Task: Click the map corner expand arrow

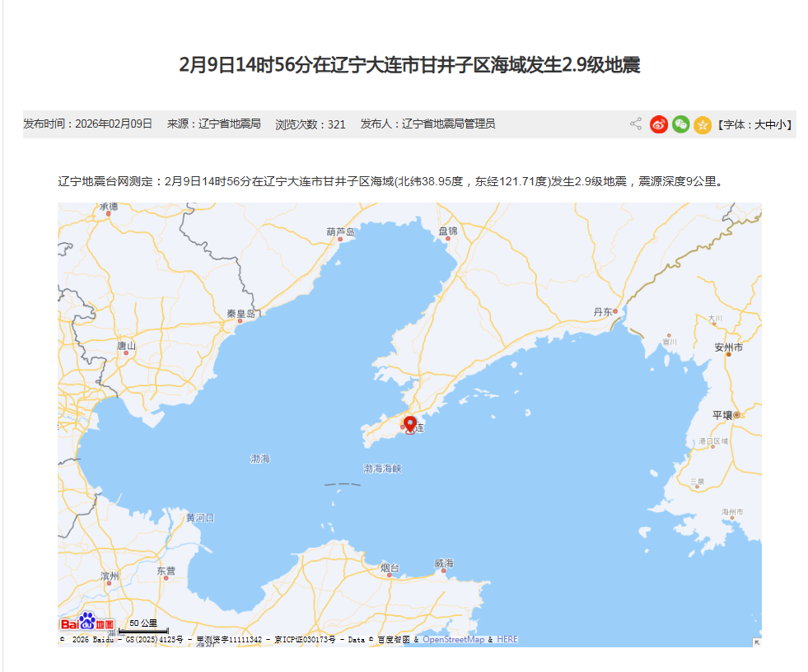Action: (756, 642)
